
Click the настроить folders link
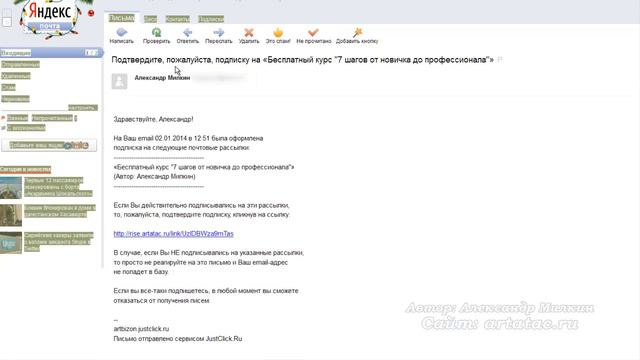[82, 107]
